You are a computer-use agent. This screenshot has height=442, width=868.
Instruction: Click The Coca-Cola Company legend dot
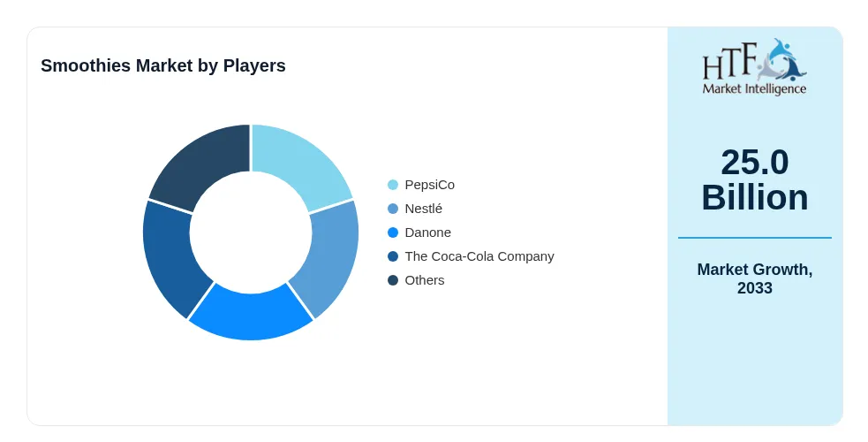coord(393,256)
